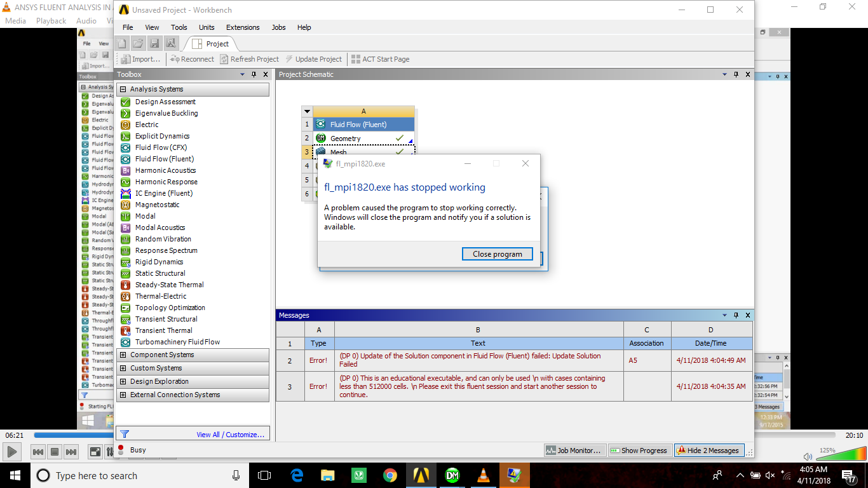Click View All / Customize link
Screen dimensions: 868x488
231,435
